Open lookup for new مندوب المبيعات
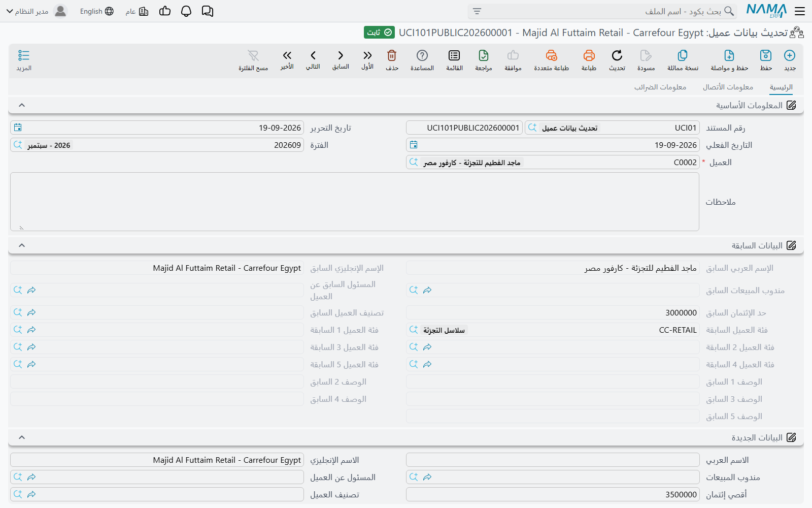Screen dimensions: 812x508 click(414, 477)
